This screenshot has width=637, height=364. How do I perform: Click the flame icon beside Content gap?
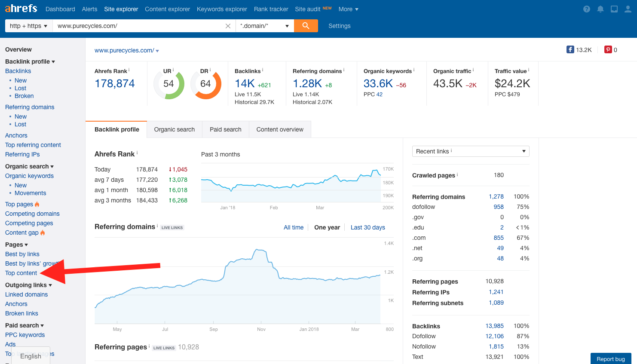click(43, 232)
